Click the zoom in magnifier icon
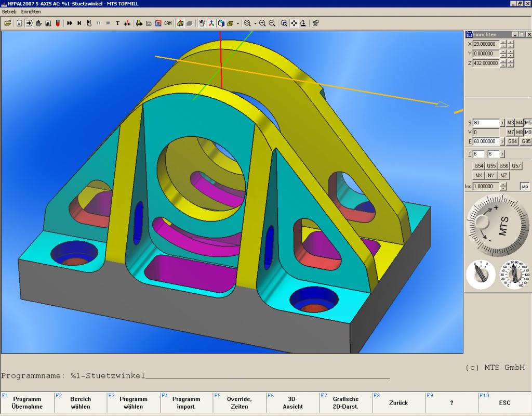The width and height of the screenshot is (532, 416). (x=262, y=23)
